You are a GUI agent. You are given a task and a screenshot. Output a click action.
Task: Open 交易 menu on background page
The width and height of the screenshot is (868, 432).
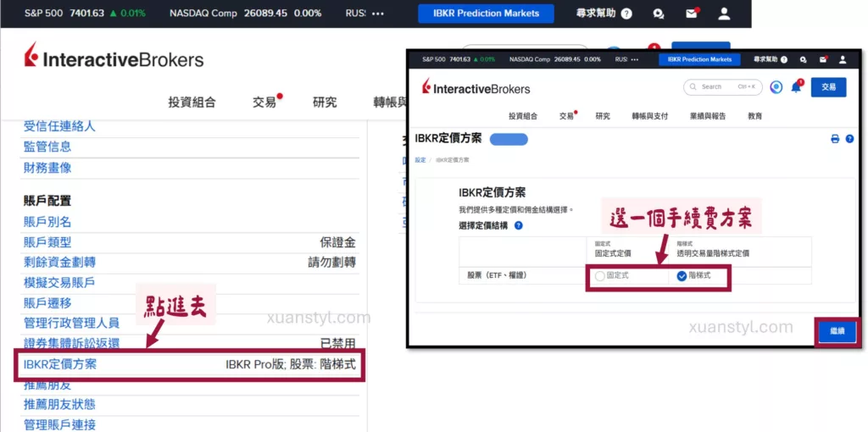pyautogui.click(x=264, y=102)
